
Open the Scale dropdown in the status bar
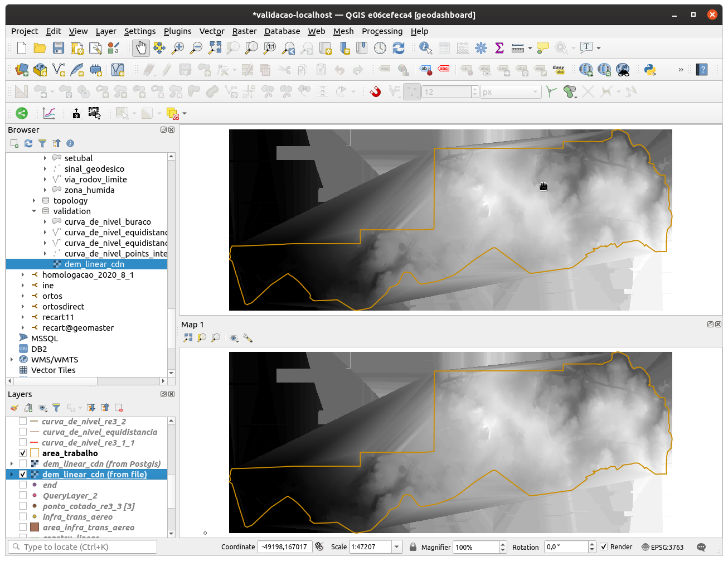pos(397,547)
